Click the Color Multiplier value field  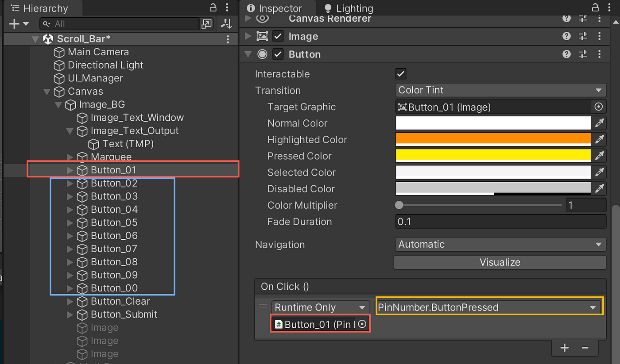[586, 205]
